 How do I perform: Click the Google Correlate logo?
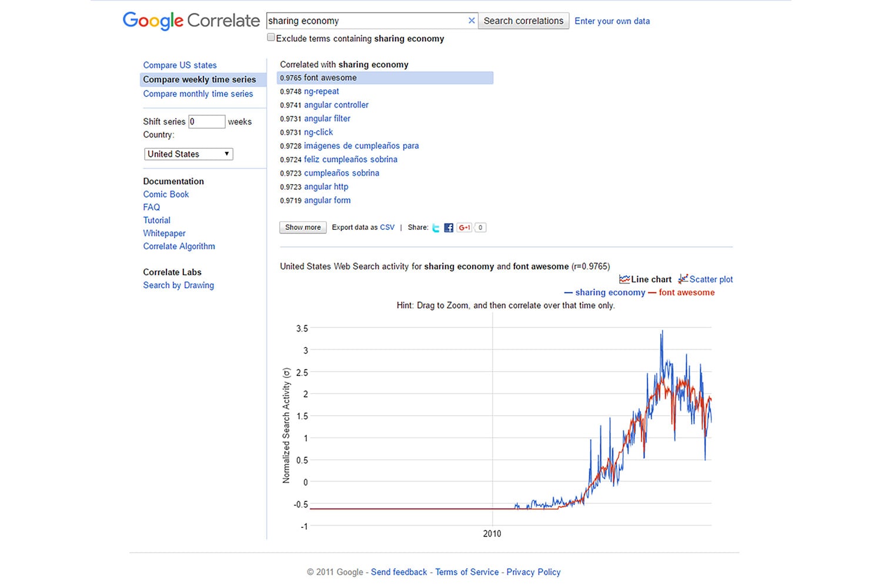point(191,21)
